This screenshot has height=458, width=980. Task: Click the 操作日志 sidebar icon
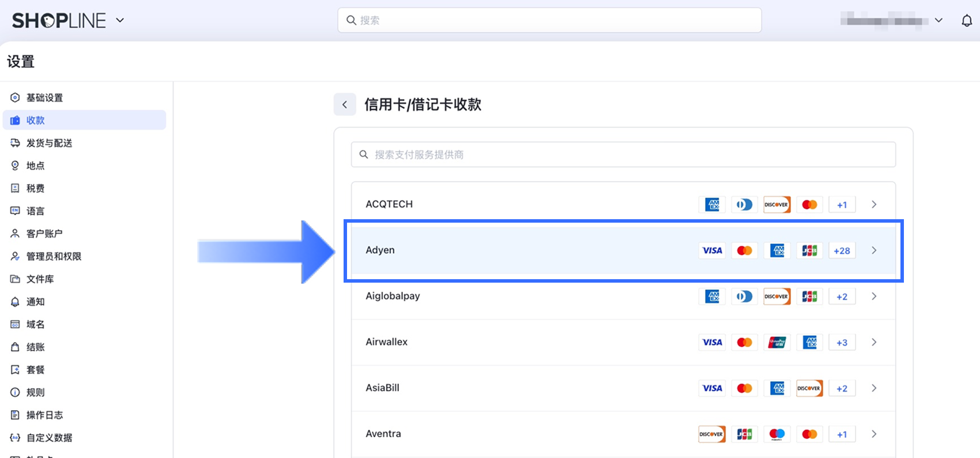click(x=15, y=415)
